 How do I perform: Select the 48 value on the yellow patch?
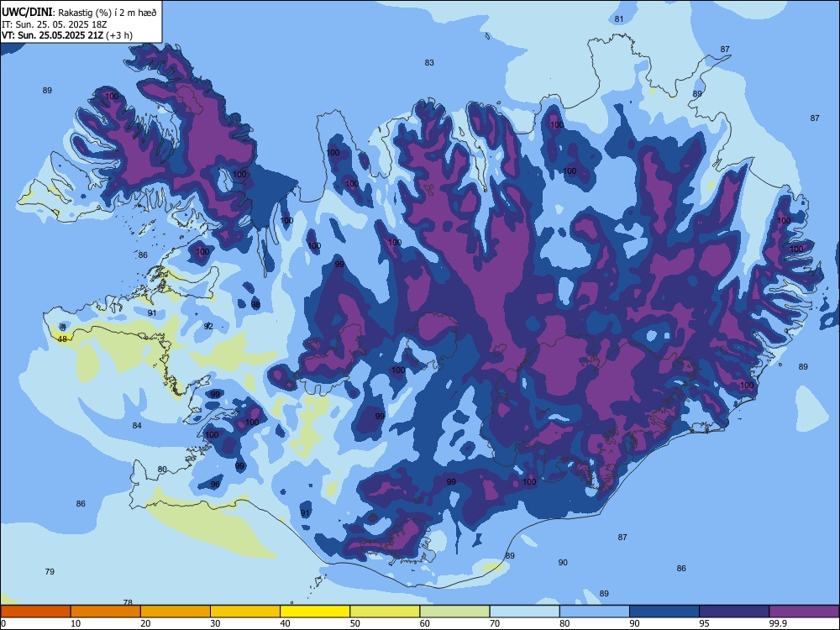[x=63, y=339]
